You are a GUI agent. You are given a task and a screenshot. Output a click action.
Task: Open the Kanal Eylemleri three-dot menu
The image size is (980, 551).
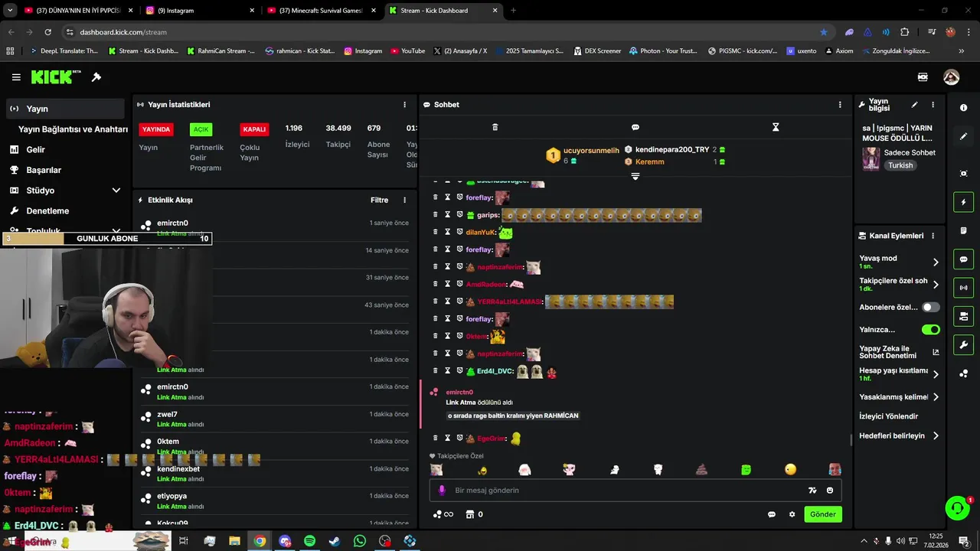coord(933,236)
